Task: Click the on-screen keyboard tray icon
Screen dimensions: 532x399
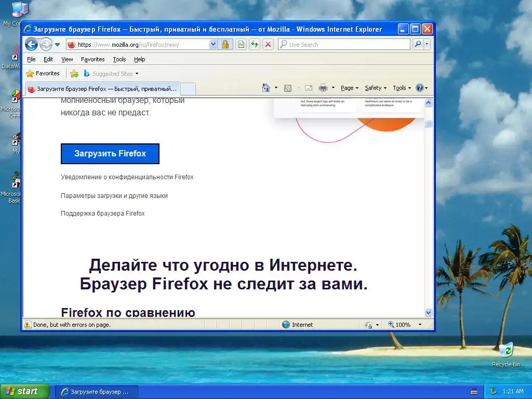Action: (x=474, y=392)
